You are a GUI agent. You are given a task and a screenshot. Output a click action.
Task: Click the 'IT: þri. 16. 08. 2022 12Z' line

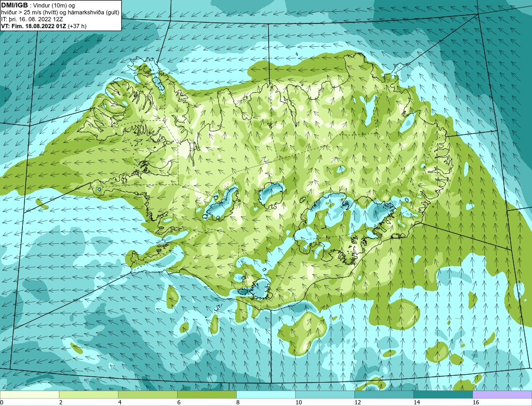coord(32,19)
